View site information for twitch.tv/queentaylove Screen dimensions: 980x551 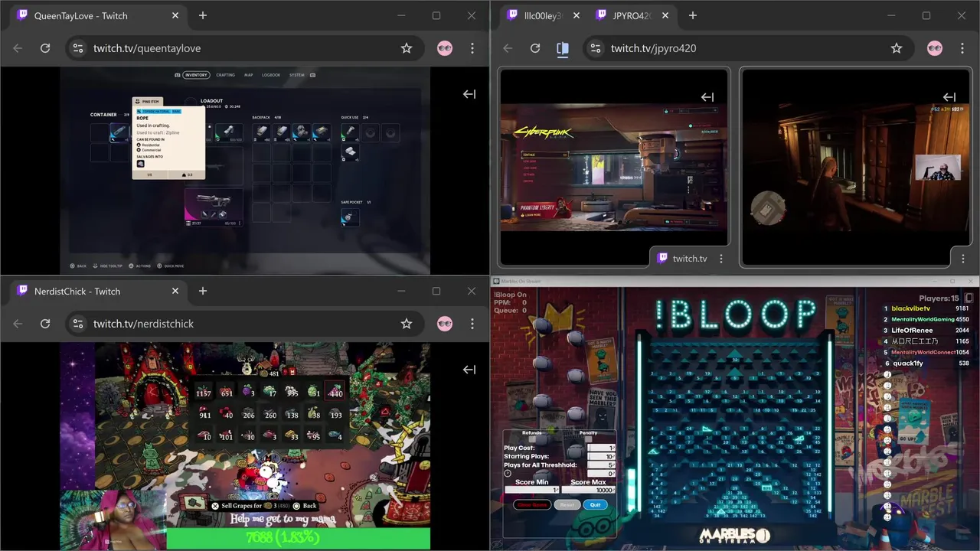(x=77, y=48)
